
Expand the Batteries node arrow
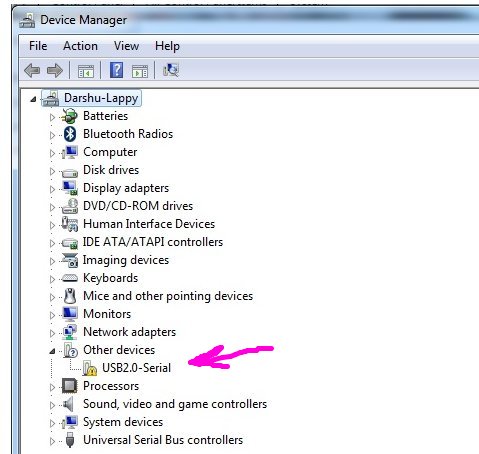point(52,117)
